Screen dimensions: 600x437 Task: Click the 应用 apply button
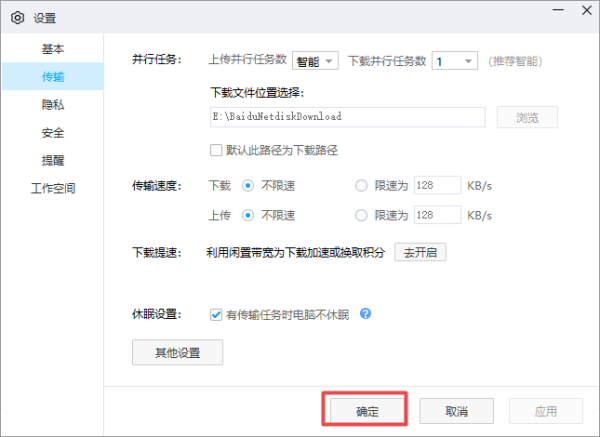pyautogui.click(x=546, y=411)
